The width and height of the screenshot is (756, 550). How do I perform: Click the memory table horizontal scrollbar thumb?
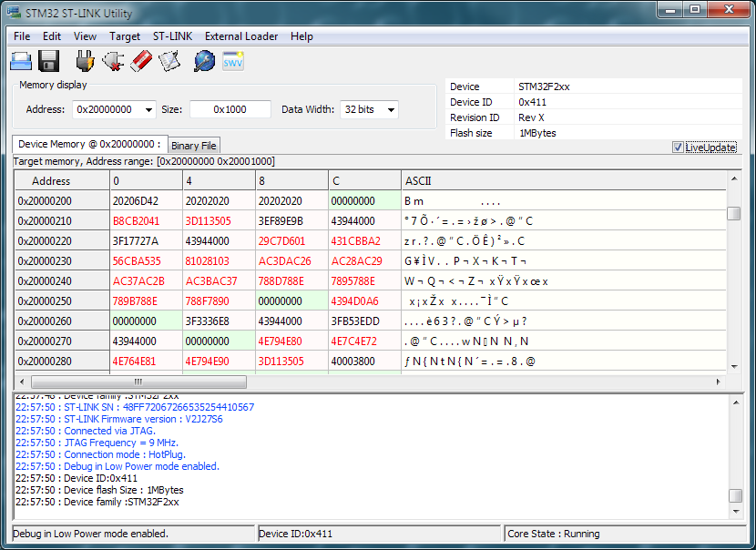[x=138, y=382]
